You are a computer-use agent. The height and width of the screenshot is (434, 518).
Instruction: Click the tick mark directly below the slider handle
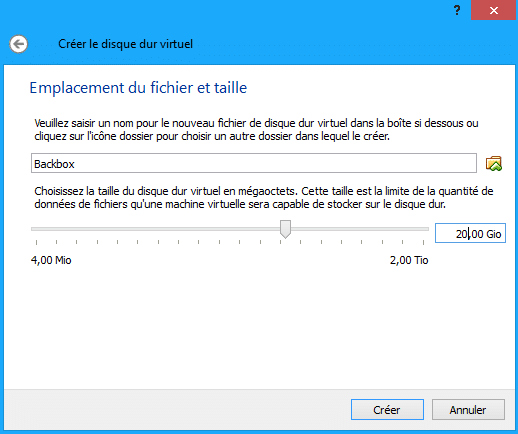(281, 242)
